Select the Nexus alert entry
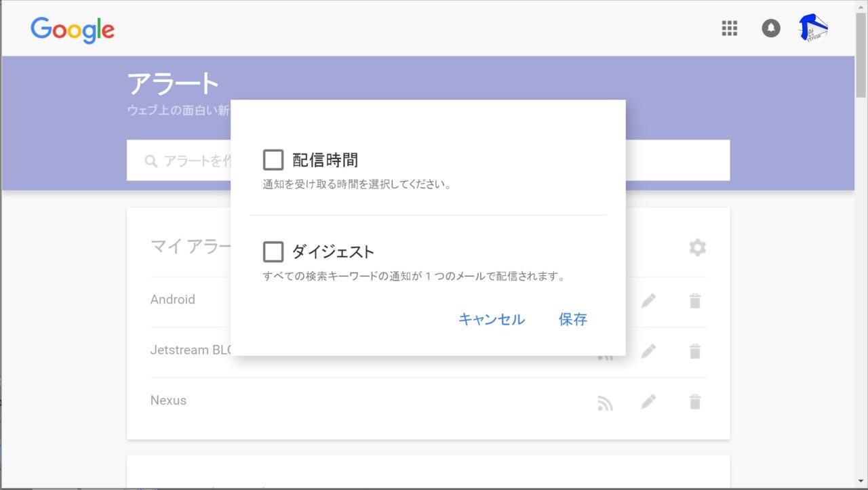 coord(168,401)
